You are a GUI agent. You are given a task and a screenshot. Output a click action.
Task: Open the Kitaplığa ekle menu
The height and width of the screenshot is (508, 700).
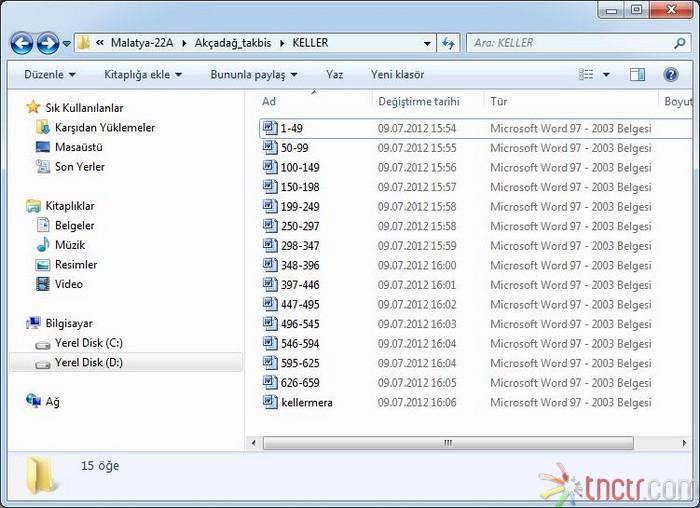click(x=143, y=75)
